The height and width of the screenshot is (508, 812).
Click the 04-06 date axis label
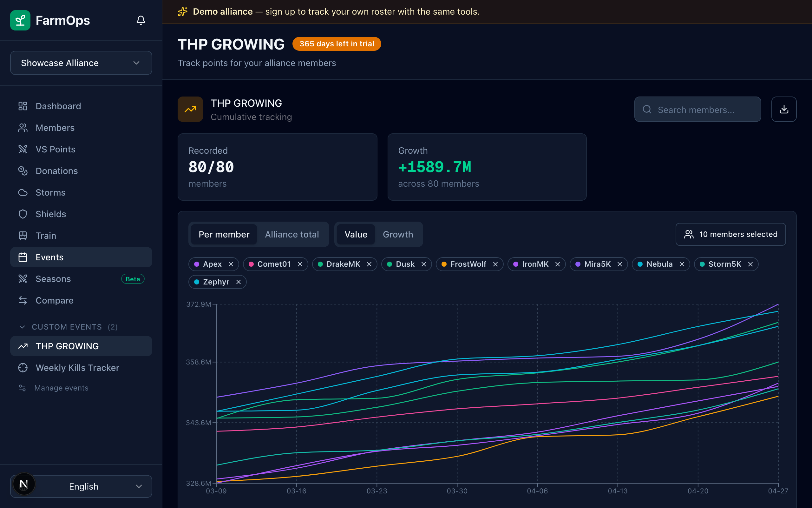tap(537, 491)
